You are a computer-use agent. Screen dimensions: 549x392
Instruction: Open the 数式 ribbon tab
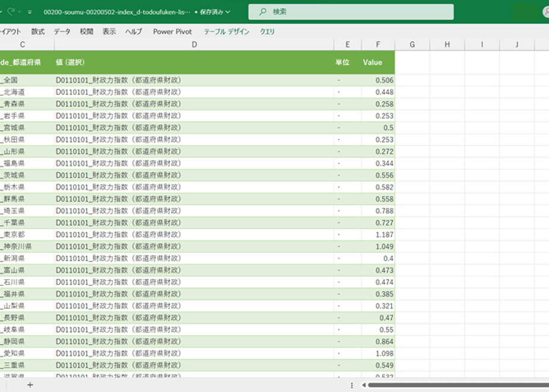point(38,31)
